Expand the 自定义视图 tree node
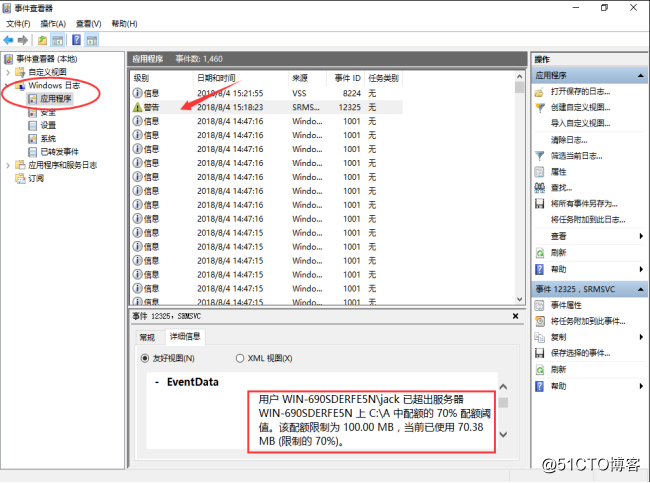This screenshot has height=483, width=650. (8, 72)
